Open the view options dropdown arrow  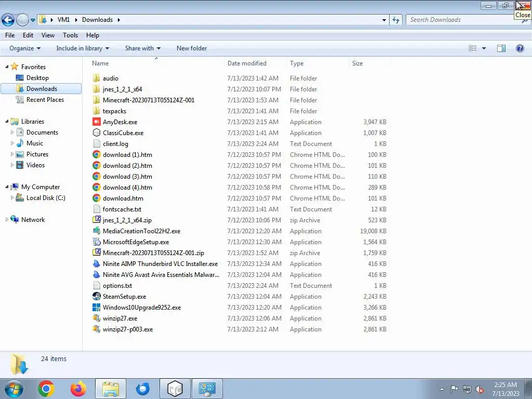[x=484, y=48]
